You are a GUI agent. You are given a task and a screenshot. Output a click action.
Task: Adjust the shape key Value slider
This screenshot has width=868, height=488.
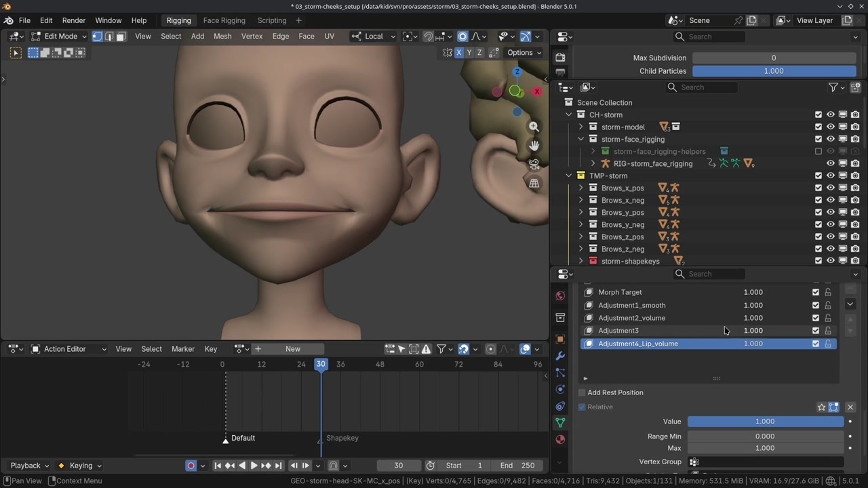point(765,422)
